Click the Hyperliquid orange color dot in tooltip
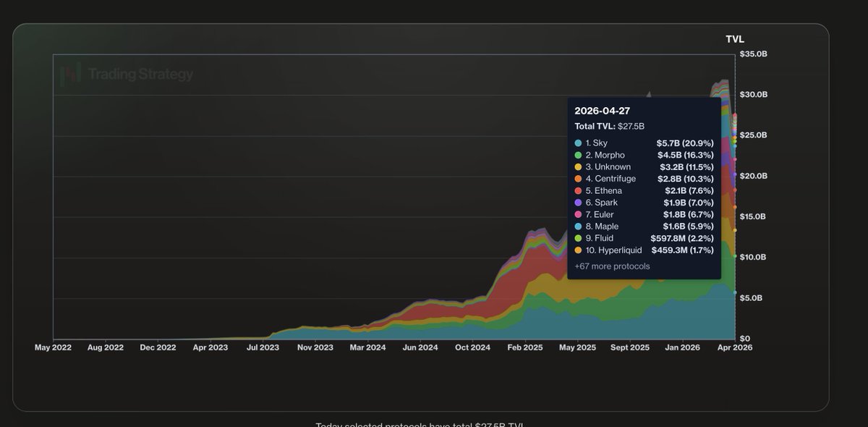 [578, 250]
